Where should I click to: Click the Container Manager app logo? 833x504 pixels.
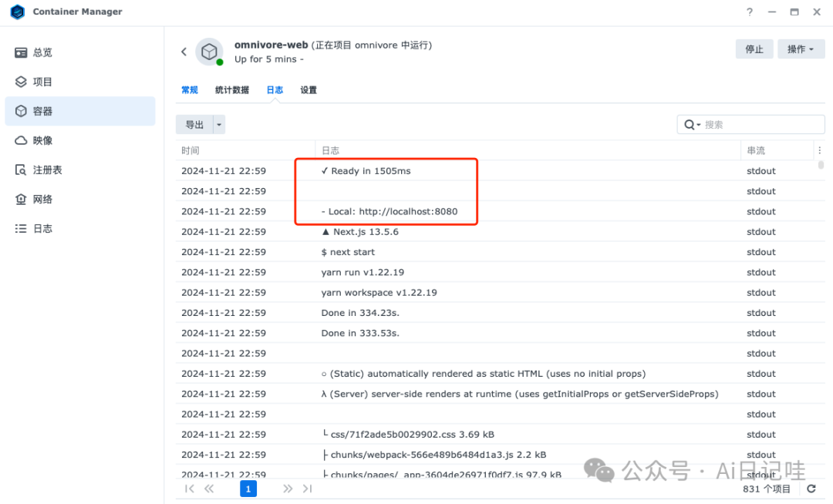point(18,12)
